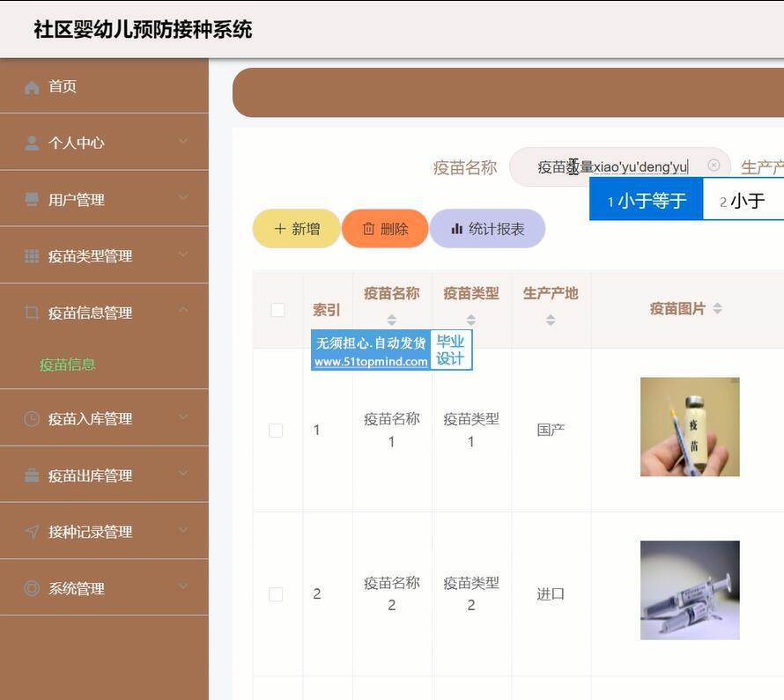The image size is (784, 700).
Task: Expand the 疫苗类型管理 menu
Action: pyautogui.click(x=183, y=254)
